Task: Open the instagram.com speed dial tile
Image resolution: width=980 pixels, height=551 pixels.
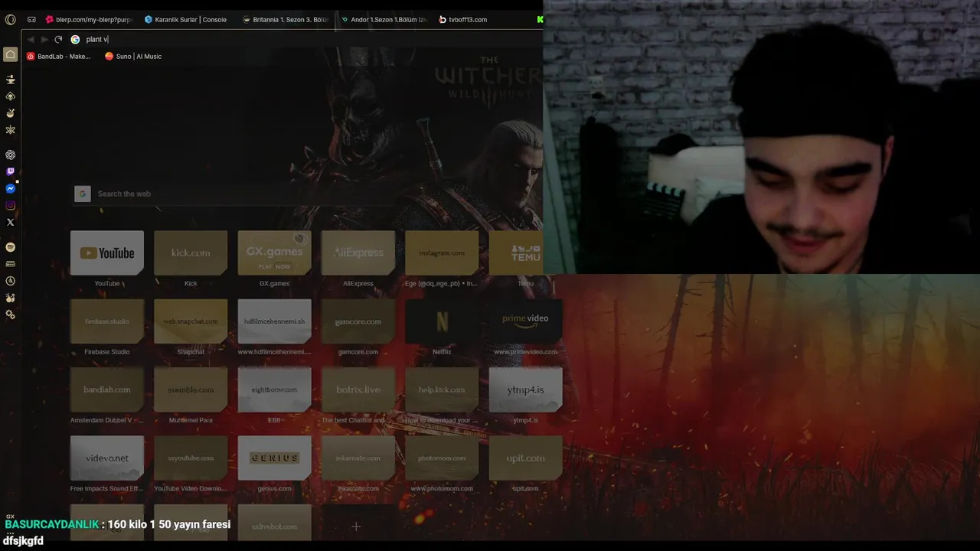Action: (442, 253)
